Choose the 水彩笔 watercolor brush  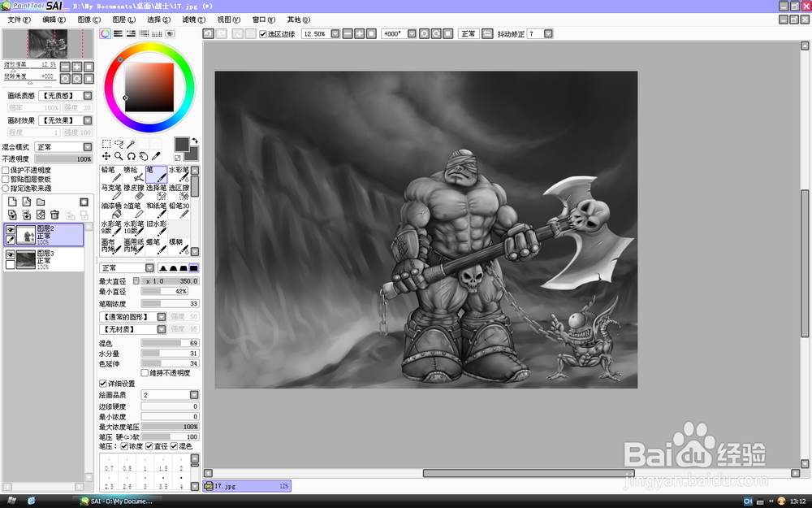(x=179, y=174)
